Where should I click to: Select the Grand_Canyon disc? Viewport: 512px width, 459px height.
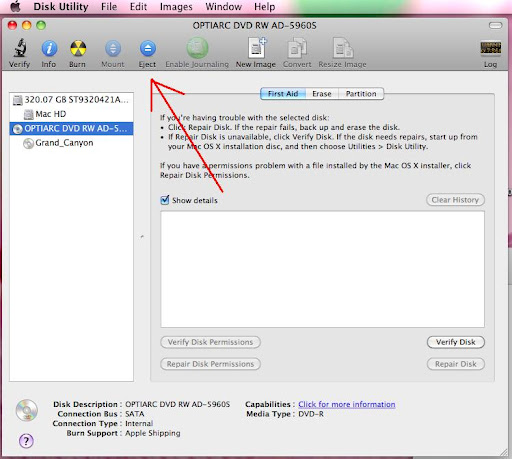[72, 143]
